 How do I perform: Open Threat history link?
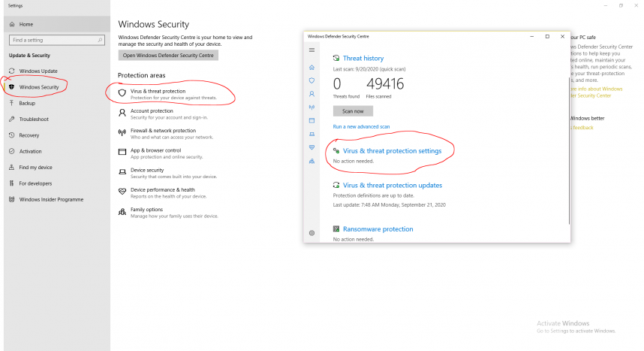coord(363,58)
